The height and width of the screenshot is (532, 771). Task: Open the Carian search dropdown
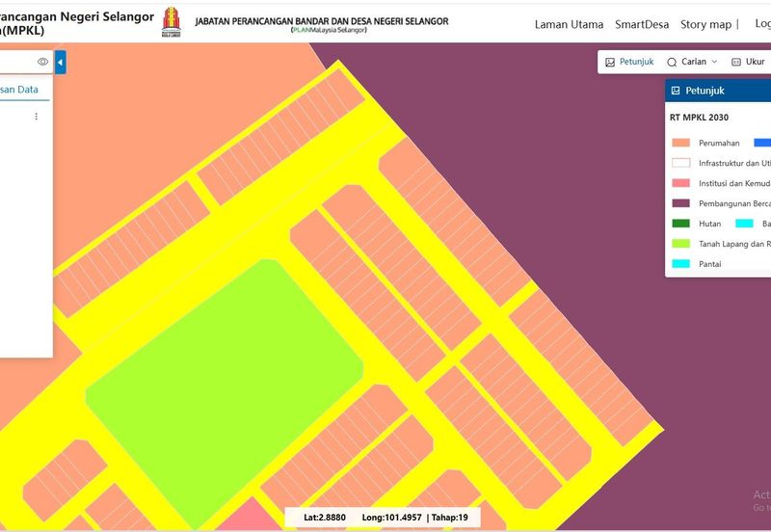coord(692,62)
